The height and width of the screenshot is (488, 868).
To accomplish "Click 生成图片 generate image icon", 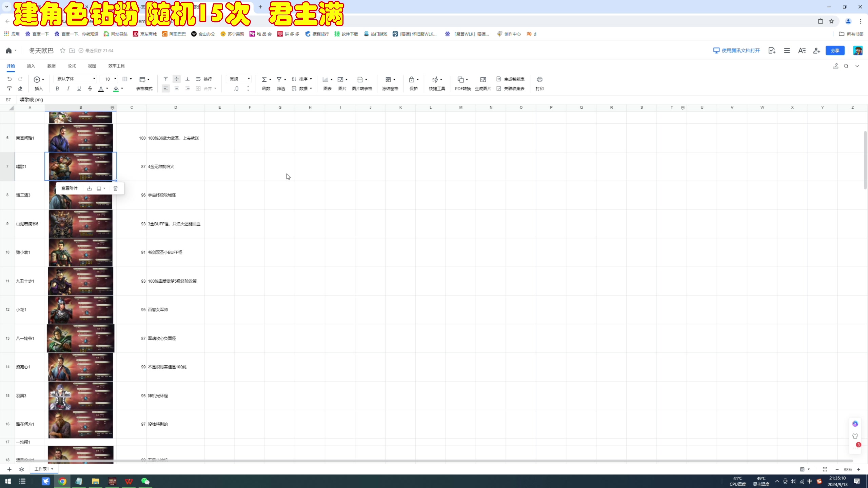I will (x=483, y=79).
